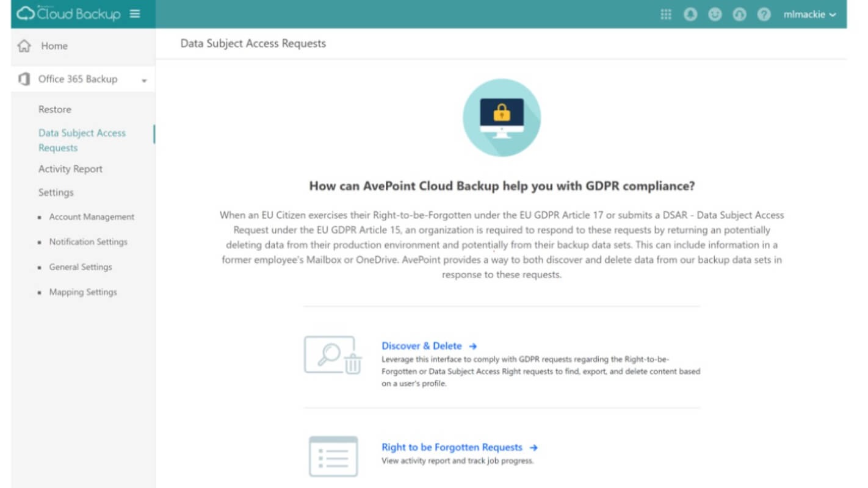The width and height of the screenshot is (868, 488).
Task: Open Activity Report in sidebar
Action: pos(70,169)
